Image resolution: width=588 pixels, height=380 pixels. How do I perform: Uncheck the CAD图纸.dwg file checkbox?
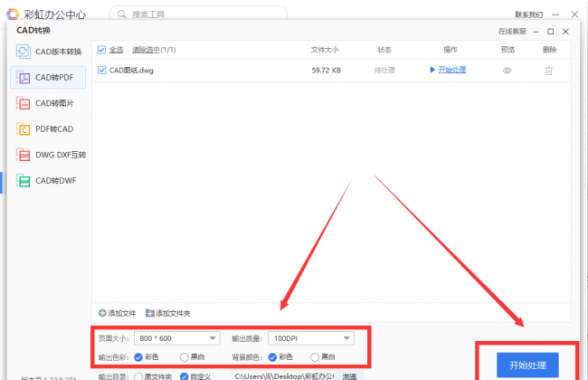(x=101, y=71)
